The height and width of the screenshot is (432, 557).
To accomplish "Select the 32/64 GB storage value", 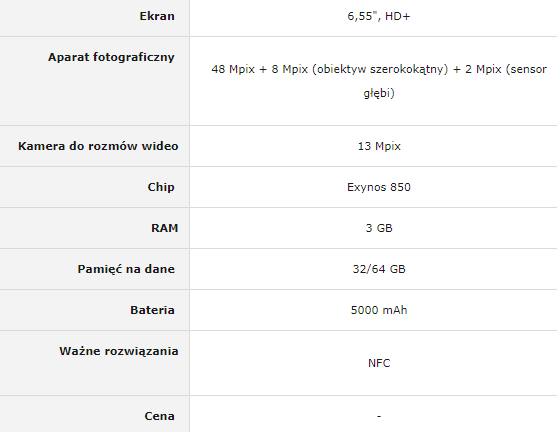I will click(379, 269).
